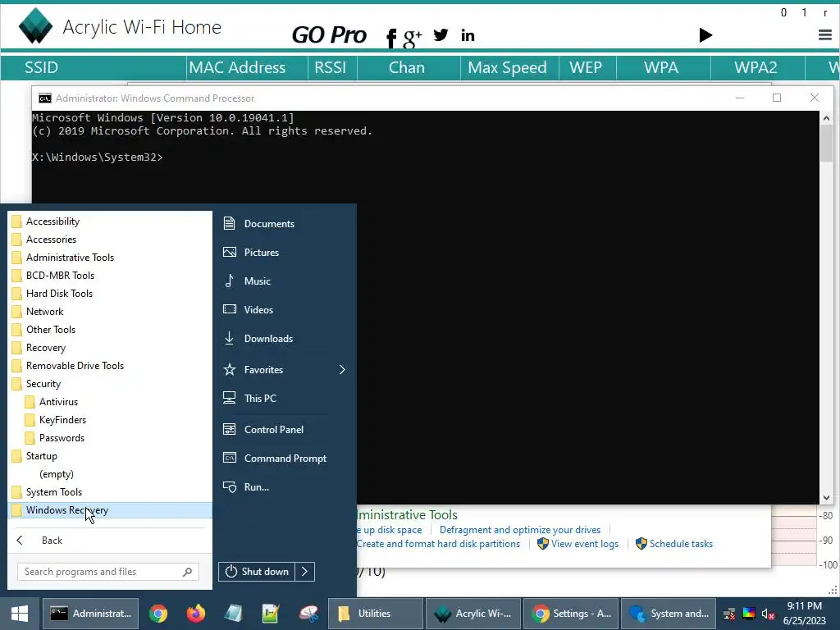This screenshot has height=630, width=840.
Task: Collapse the Security folder
Action: tap(110, 384)
